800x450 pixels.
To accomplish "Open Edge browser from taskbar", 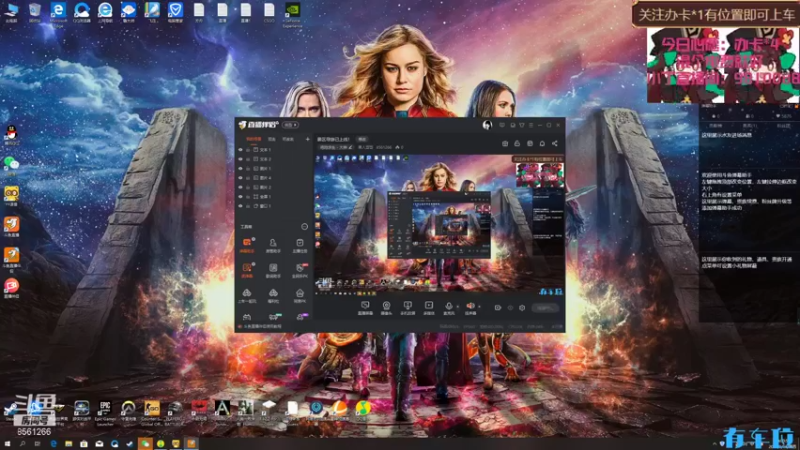I will click(x=54, y=444).
